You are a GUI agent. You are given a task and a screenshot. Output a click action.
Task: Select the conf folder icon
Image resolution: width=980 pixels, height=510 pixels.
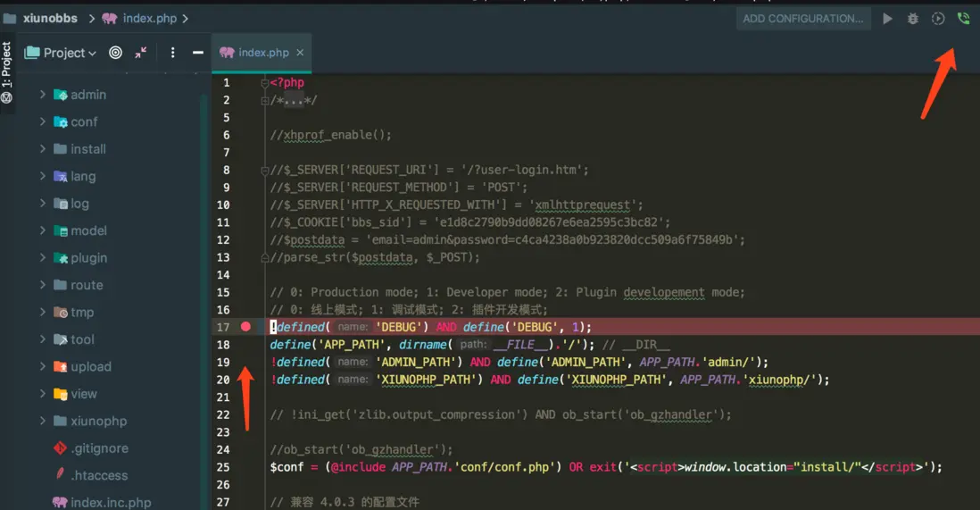60,121
